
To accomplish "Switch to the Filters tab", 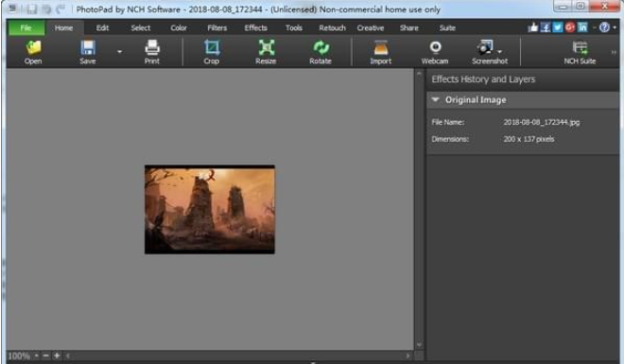I will coord(217,27).
